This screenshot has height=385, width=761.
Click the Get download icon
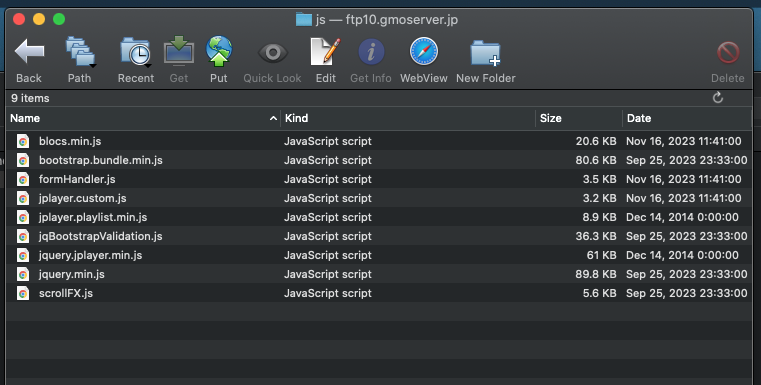tap(179, 51)
